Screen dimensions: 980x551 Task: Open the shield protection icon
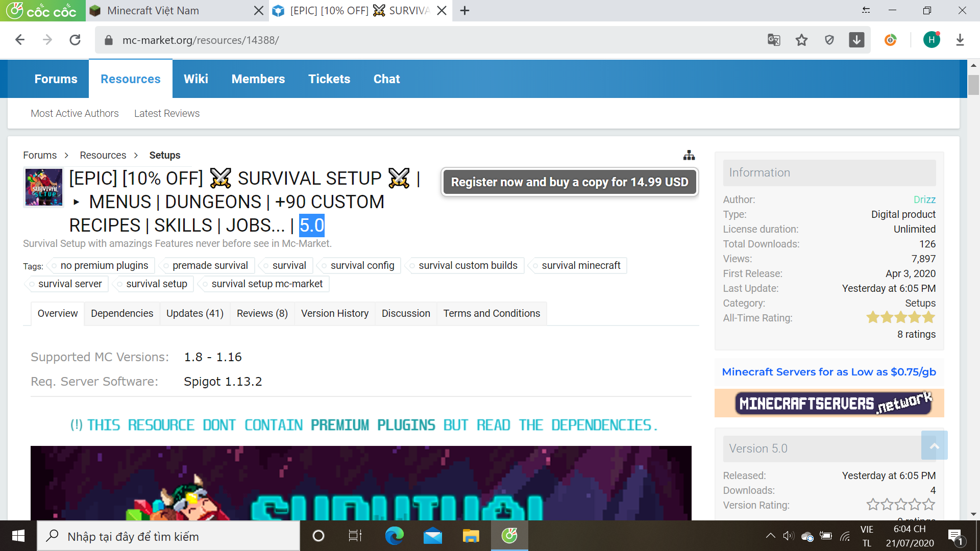[x=829, y=40]
